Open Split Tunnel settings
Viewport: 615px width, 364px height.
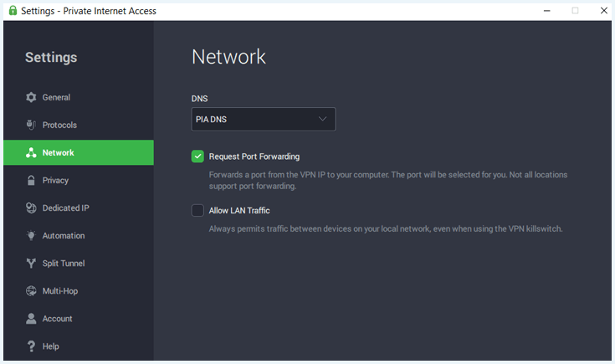click(79, 264)
